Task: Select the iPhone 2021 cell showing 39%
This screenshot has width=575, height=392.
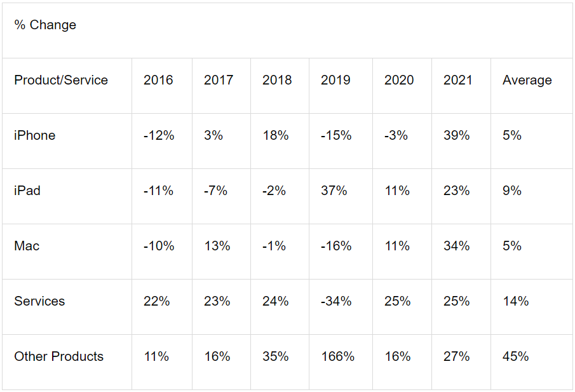Action: click(457, 135)
